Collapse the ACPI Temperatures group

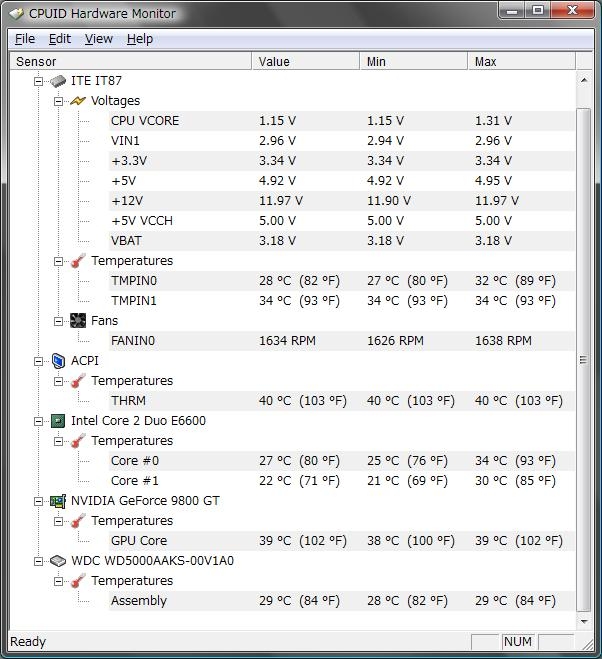tap(58, 382)
